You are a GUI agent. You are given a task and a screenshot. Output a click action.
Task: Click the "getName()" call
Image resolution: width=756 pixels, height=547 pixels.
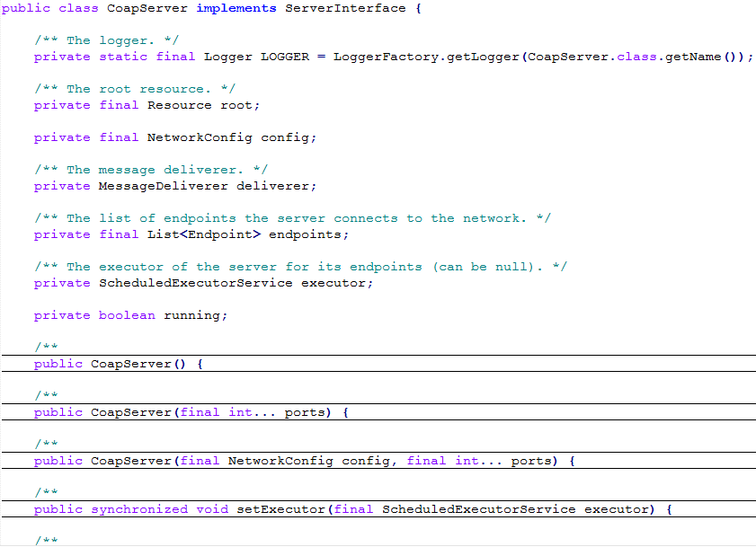(700, 57)
